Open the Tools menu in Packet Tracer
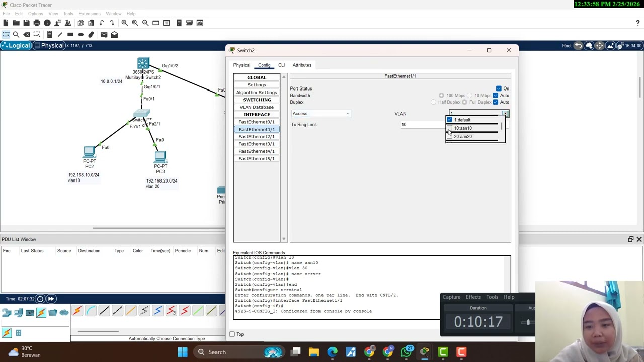Screen dimensions: 644x362 pyautogui.click(x=68, y=14)
